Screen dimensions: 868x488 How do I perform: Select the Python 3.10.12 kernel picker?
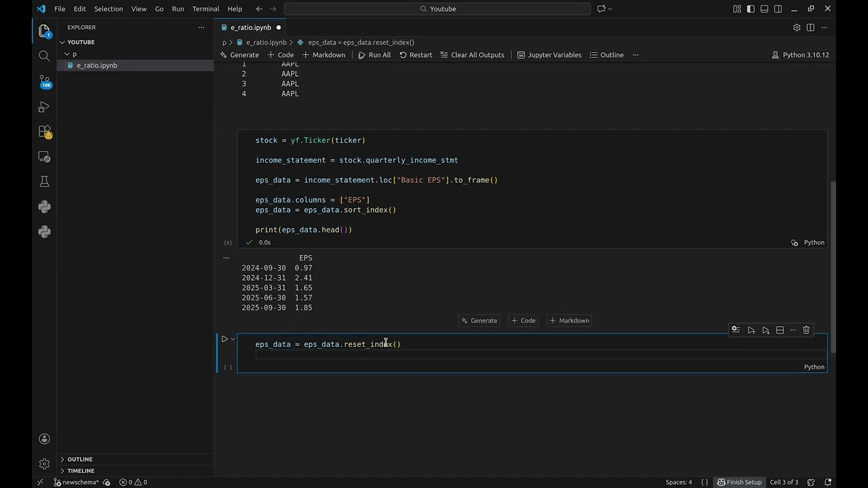[x=800, y=55]
